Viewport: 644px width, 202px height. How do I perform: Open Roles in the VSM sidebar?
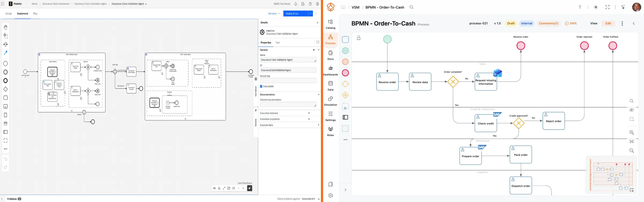coord(331,131)
